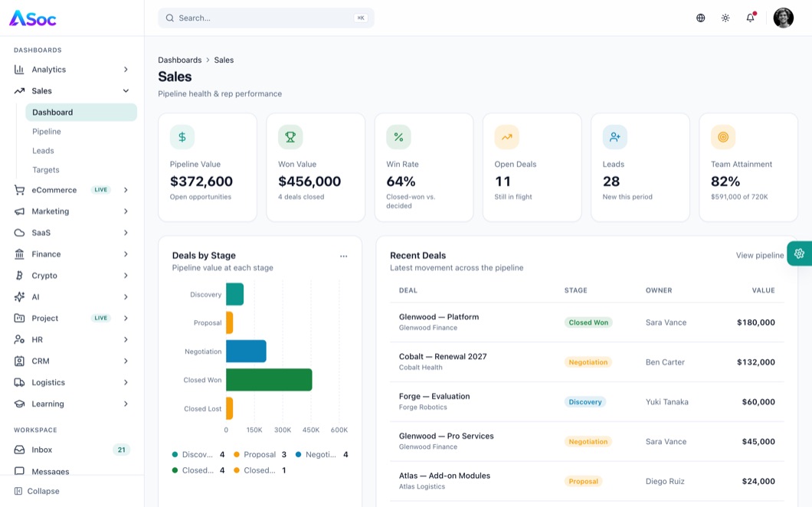Toggle the Discovery legend entry
Screen dimensions: 812x507
pos(198,455)
